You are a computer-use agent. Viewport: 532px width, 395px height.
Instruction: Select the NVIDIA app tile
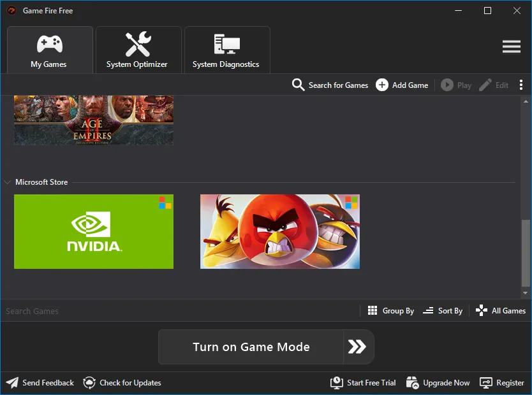(x=94, y=232)
